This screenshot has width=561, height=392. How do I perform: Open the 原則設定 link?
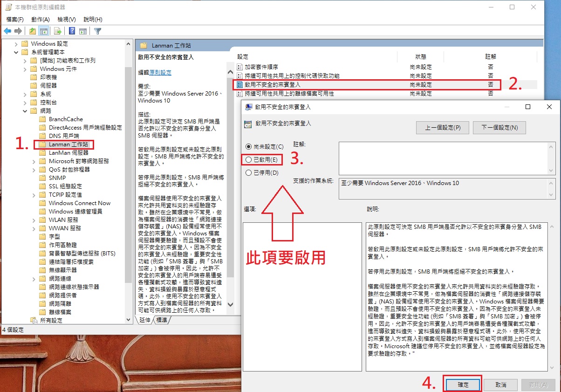pos(160,73)
